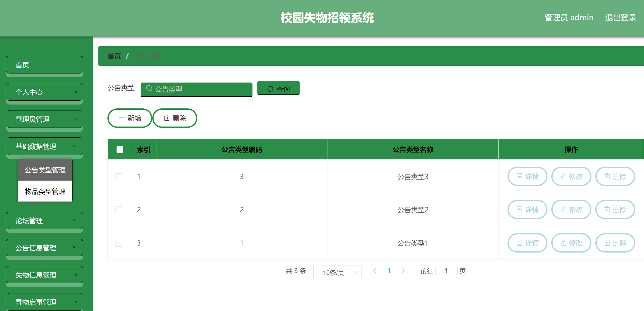Viewport: 644px width, 311px height.
Task: Expand the 个人中心 menu chevron
Action: pyautogui.click(x=75, y=92)
